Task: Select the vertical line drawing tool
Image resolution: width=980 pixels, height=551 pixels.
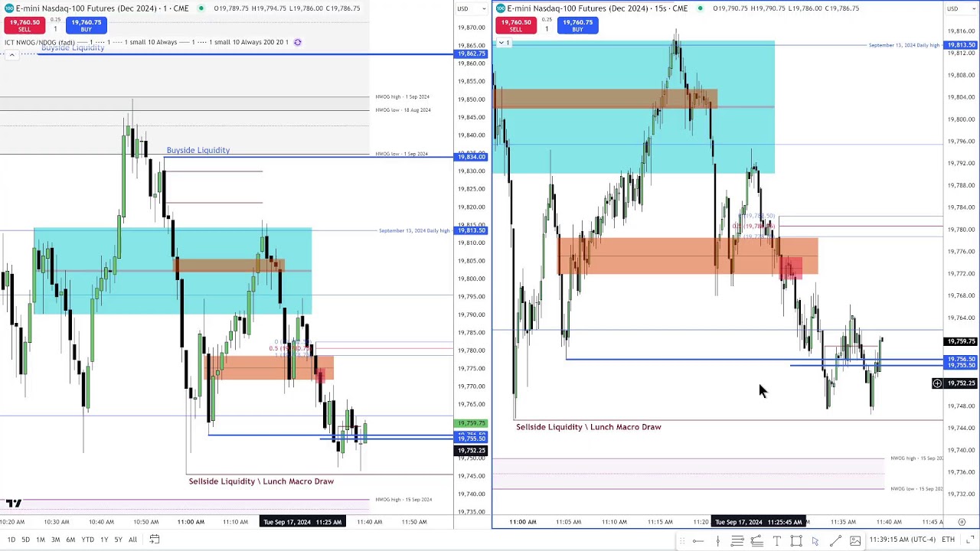Action: click(717, 541)
